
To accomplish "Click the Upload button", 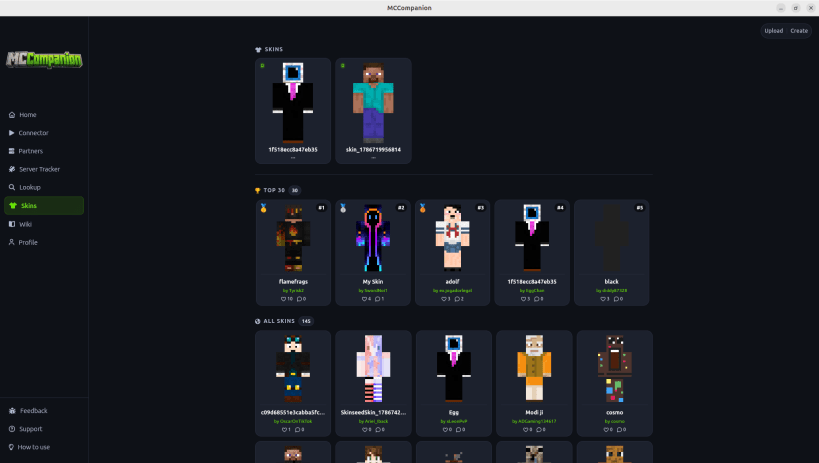I will pos(774,31).
